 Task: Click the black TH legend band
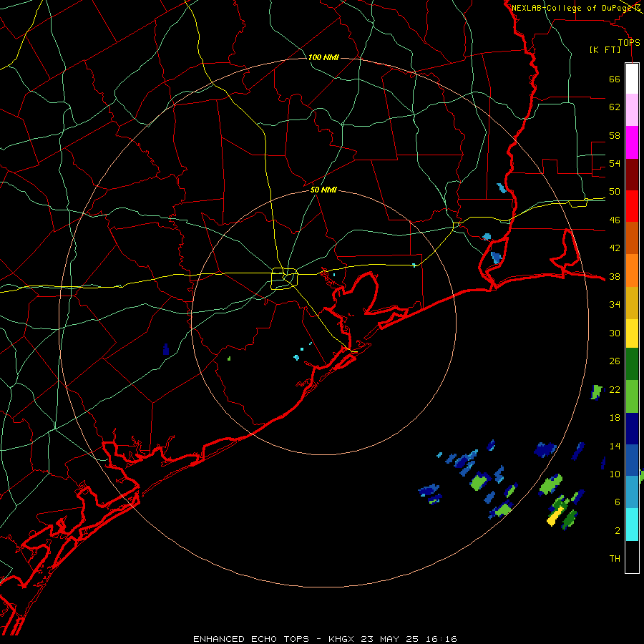click(632, 557)
